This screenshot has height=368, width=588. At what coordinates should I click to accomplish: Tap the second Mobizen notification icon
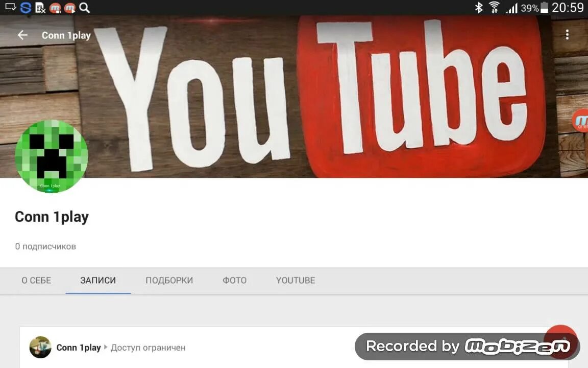coord(70,8)
